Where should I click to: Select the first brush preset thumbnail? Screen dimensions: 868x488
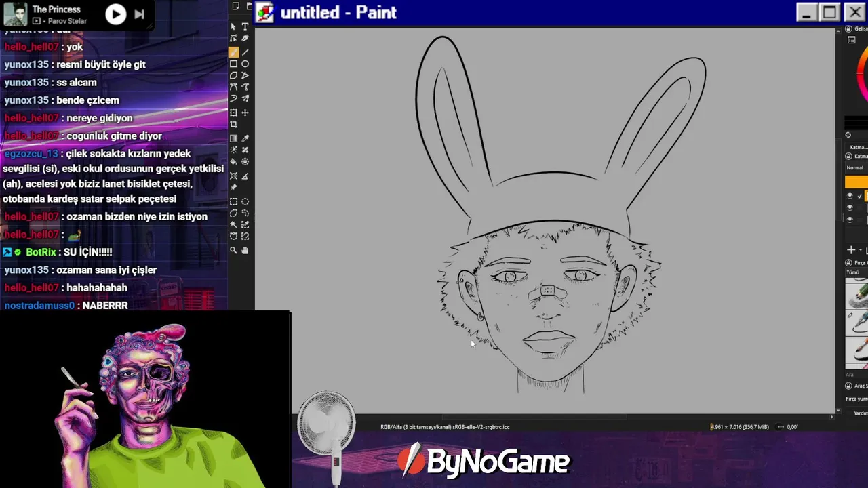click(x=857, y=295)
